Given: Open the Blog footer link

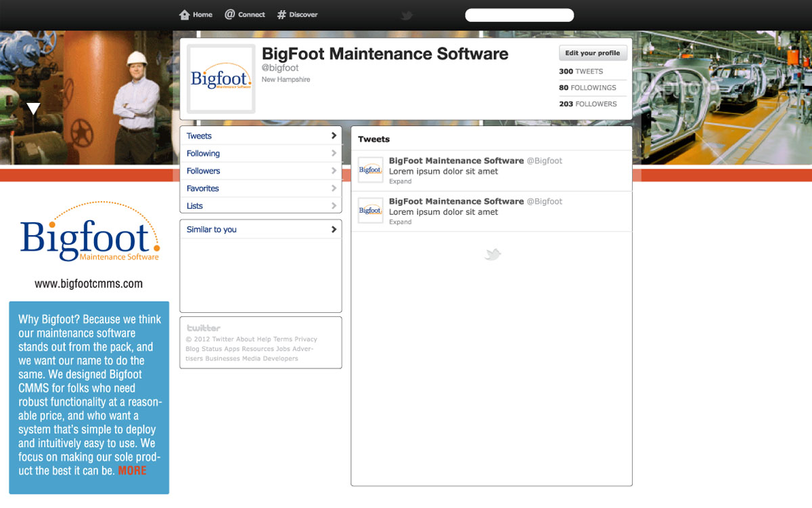Looking at the screenshot, I should [x=192, y=349].
